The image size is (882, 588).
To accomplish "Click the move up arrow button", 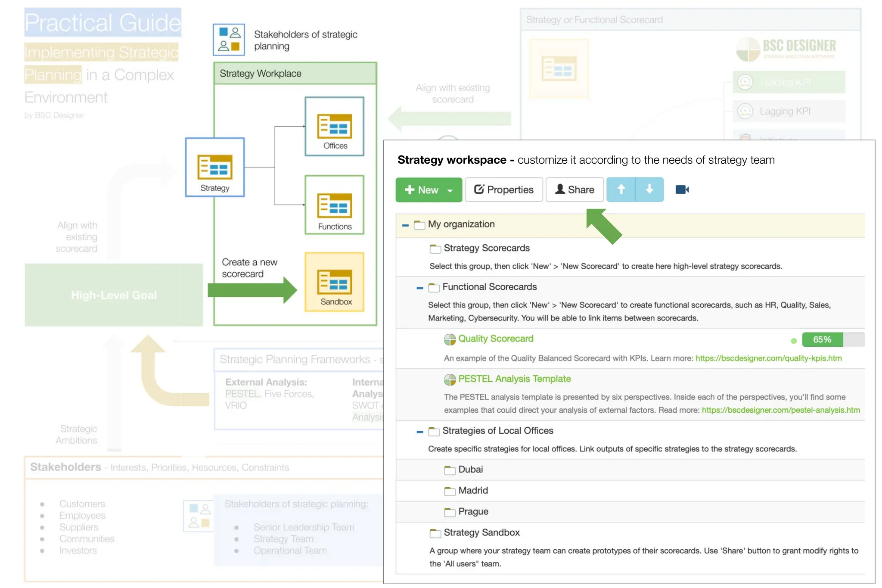I will [621, 190].
